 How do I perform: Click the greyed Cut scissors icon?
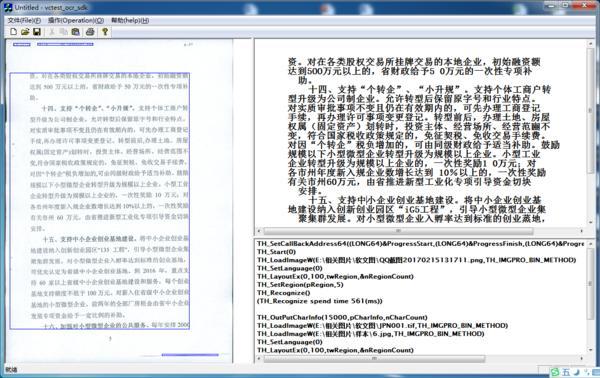52,32
